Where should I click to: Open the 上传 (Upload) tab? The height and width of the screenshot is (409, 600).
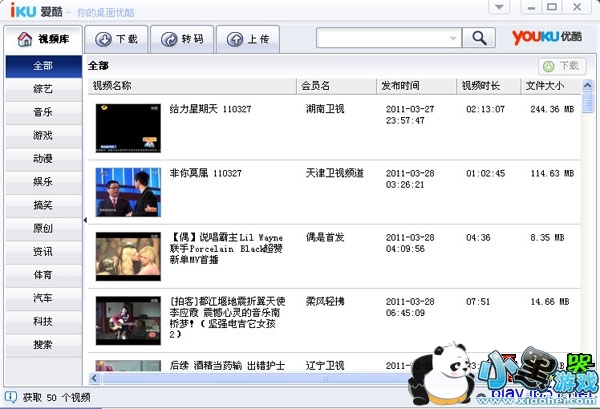coord(248,39)
